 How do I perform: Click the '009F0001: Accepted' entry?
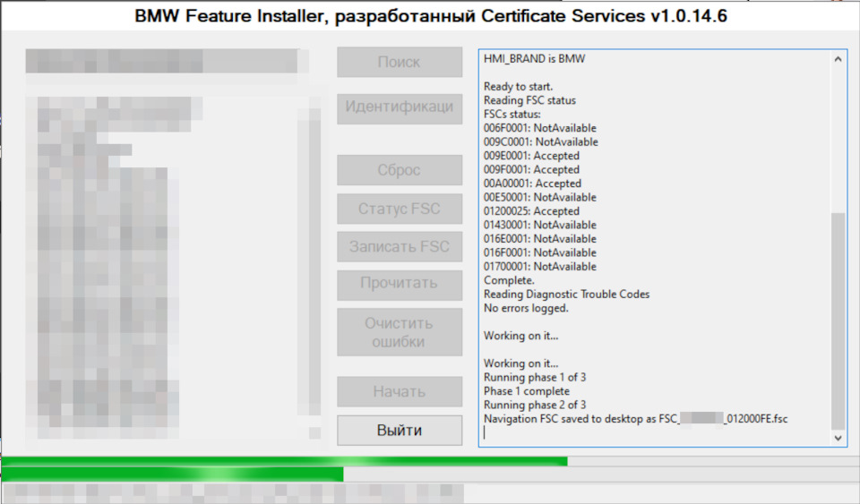click(531, 169)
